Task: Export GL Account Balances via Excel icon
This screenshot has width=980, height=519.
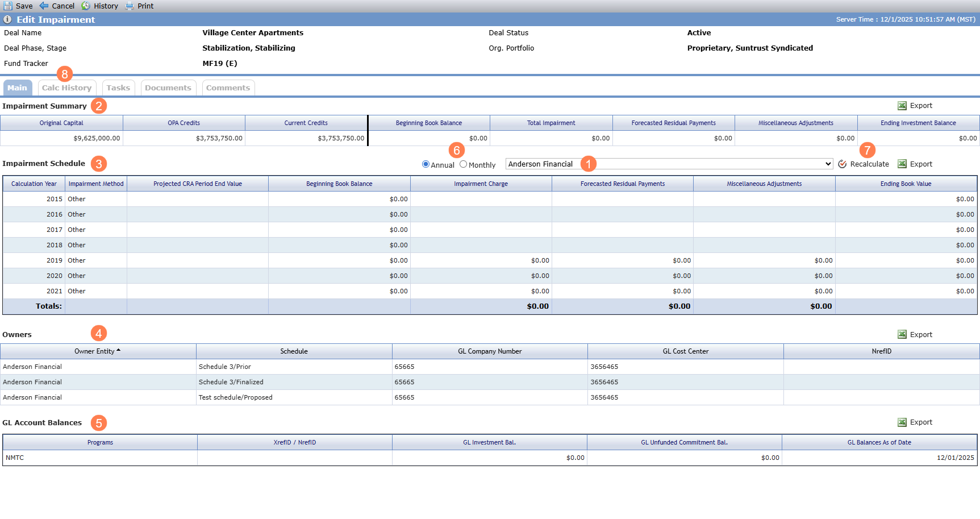Action: pyautogui.click(x=902, y=422)
